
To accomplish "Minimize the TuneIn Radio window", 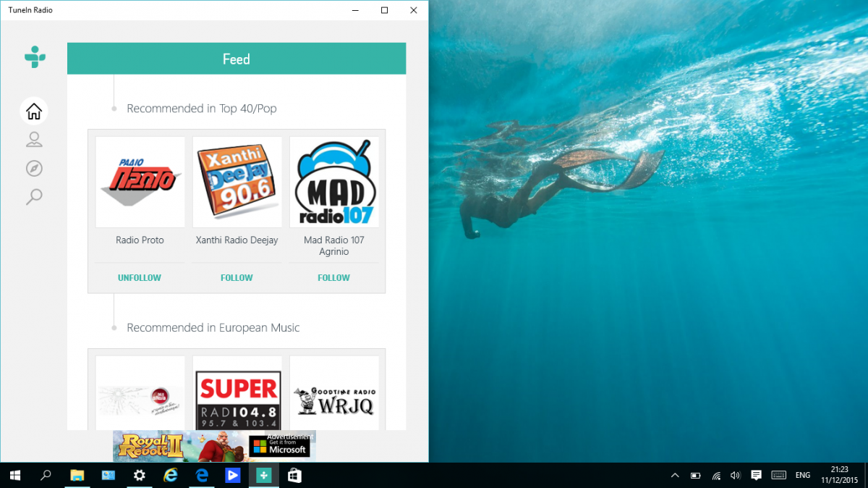I will pos(355,10).
